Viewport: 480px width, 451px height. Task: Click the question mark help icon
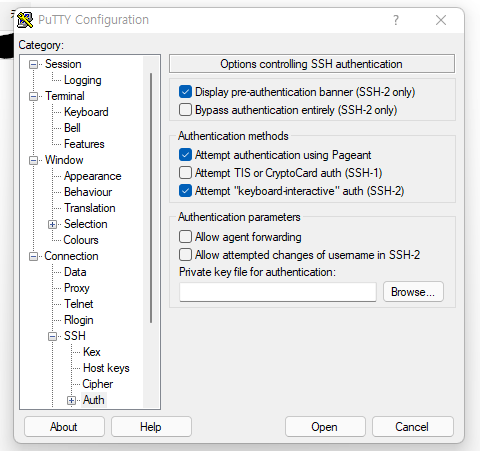[x=396, y=20]
